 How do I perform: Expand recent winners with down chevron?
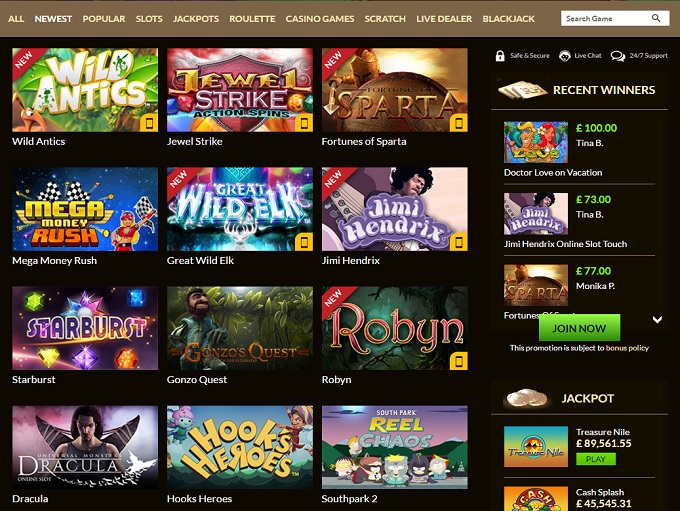point(657,320)
